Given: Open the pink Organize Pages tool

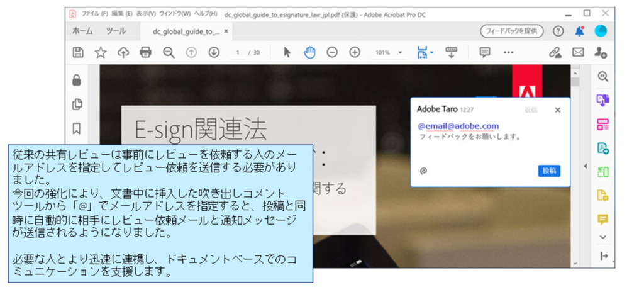Looking at the screenshot, I should pyautogui.click(x=603, y=124).
